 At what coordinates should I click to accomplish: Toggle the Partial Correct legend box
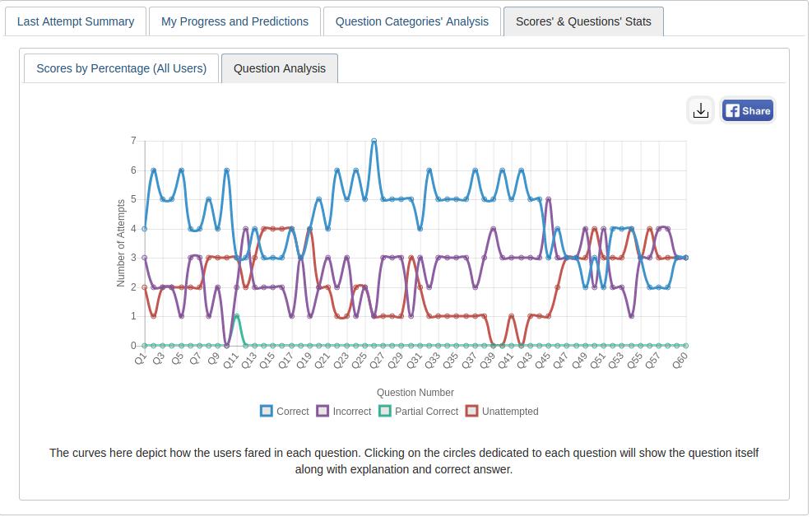[x=385, y=411]
